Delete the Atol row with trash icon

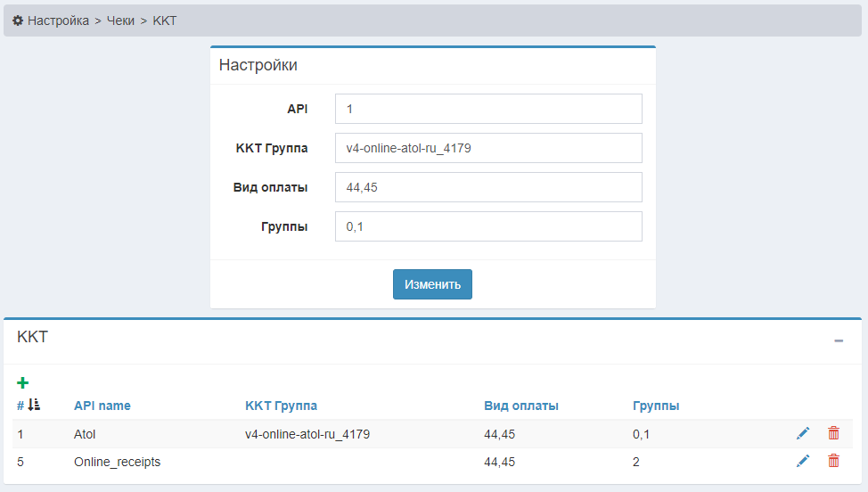coord(833,433)
